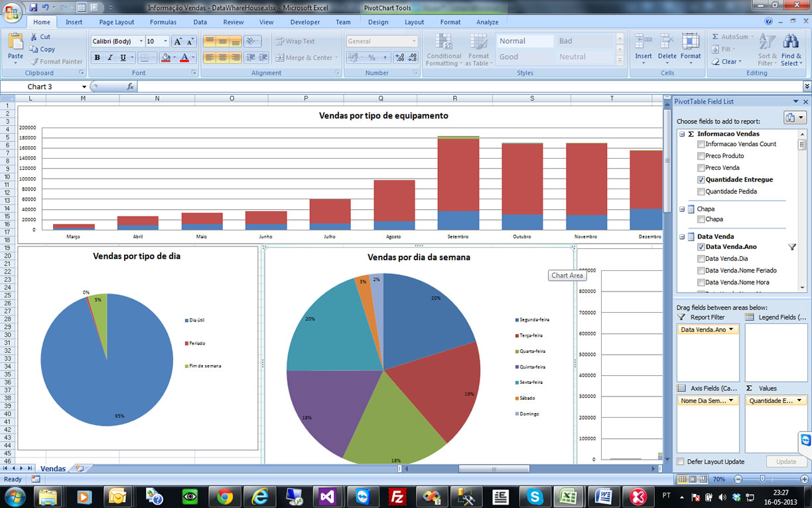This screenshot has width=812, height=508.
Task: Expand the Data Venda.Ano report filter dropdown
Action: point(731,329)
